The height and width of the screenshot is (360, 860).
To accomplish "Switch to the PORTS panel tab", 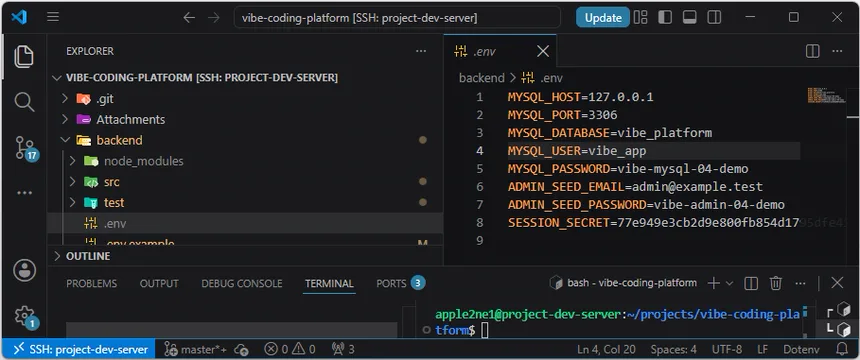I will [400, 283].
